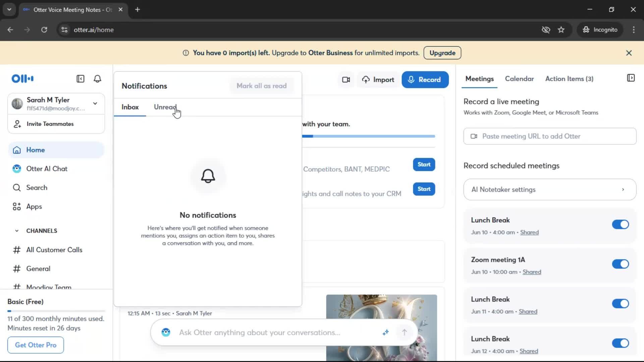This screenshot has height=362, width=644.
Task: Open Shared link for Lunch Break Jun 11
Action: [528, 311]
